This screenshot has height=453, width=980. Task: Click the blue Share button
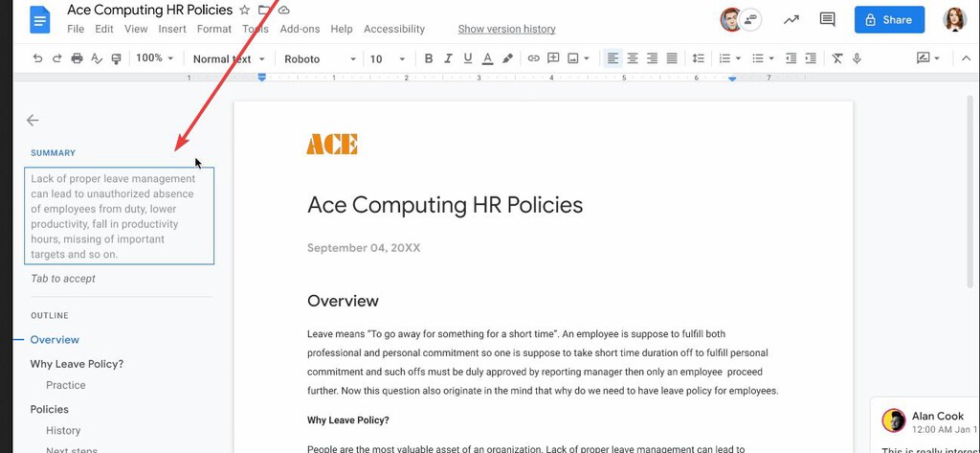(x=889, y=19)
